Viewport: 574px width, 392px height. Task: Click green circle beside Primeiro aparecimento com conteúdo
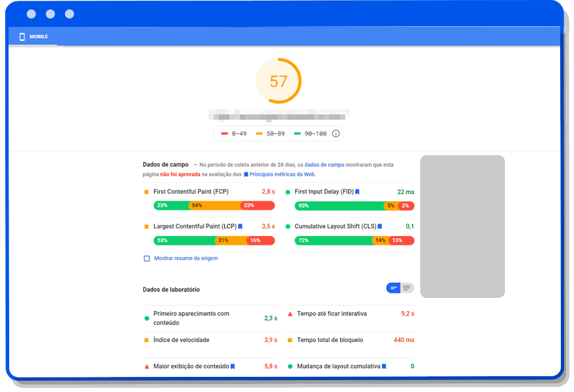147,318
